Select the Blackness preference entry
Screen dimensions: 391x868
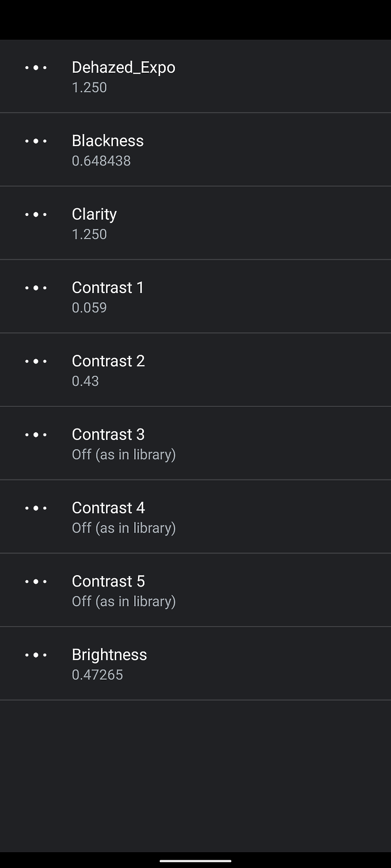coord(195,149)
